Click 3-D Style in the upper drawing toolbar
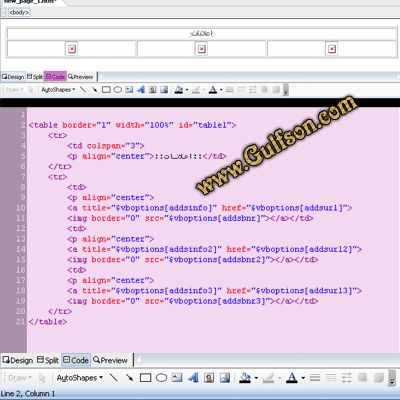 click(276, 89)
